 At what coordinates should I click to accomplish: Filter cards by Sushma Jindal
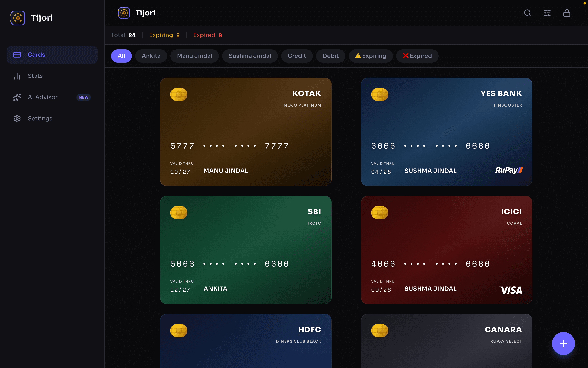coord(250,56)
